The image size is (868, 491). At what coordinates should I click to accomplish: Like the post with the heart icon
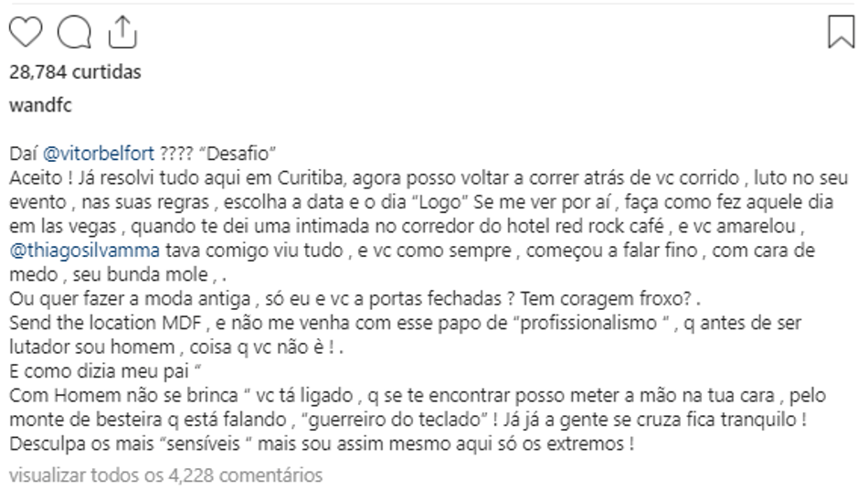26,32
